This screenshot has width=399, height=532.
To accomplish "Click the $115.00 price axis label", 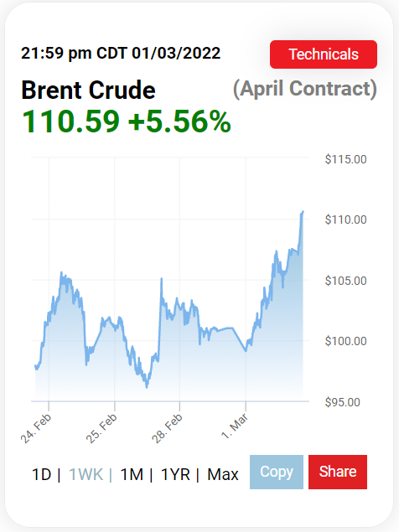I will [345, 159].
